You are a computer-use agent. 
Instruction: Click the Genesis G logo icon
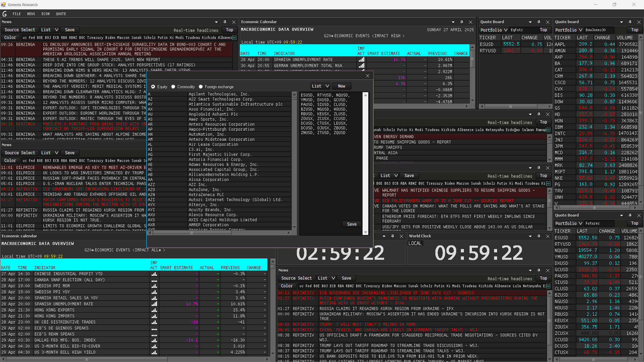pos(4,14)
